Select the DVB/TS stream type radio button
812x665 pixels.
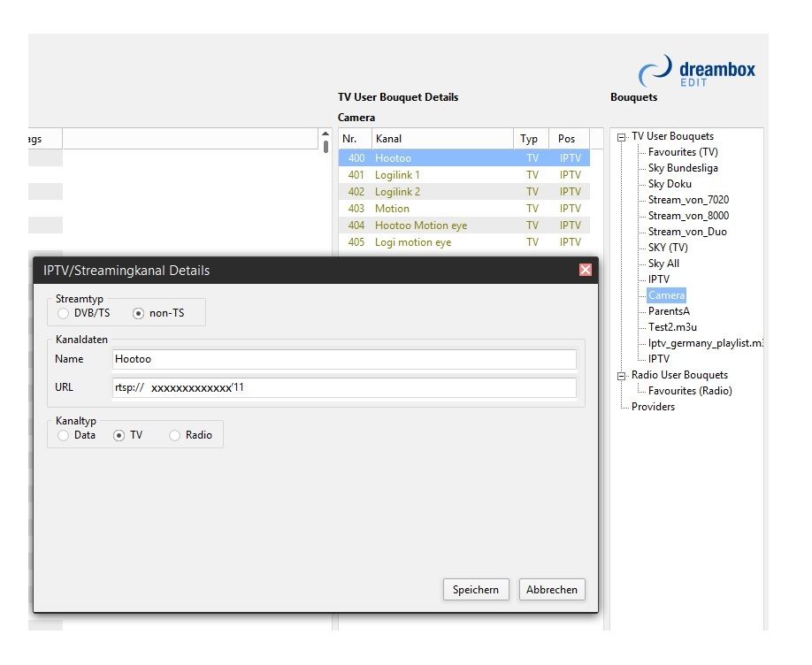tap(63, 313)
